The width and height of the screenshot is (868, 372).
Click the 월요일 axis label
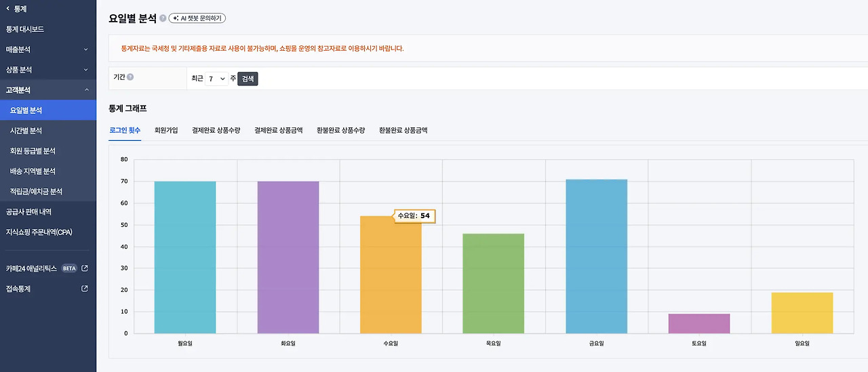click(x=185, y=344)
